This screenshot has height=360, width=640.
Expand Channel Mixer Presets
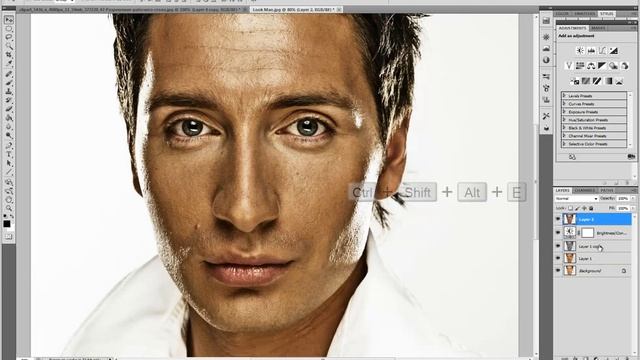coord(564,136)
